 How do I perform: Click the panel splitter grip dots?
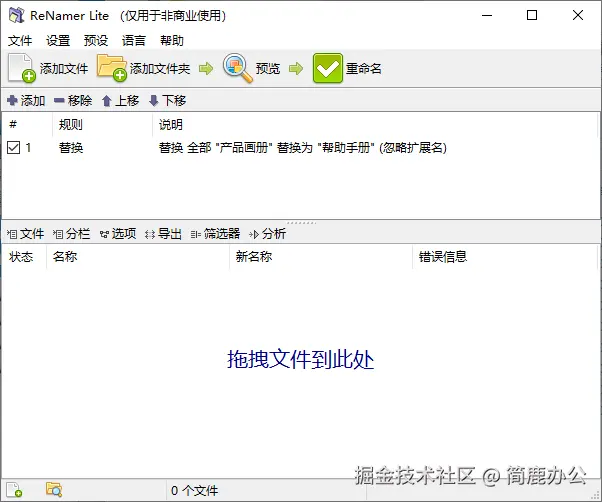pos(301,223)
